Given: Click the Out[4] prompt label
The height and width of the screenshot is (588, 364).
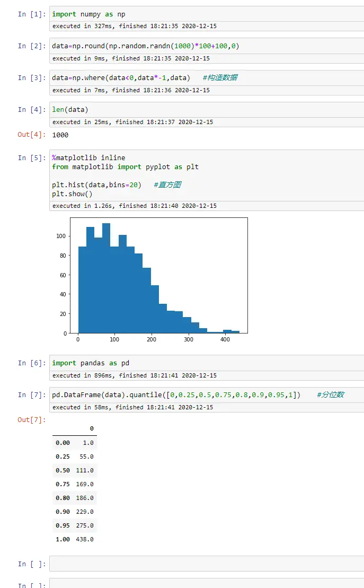Looking at the screenshot, I should click(x=32, y=135).
